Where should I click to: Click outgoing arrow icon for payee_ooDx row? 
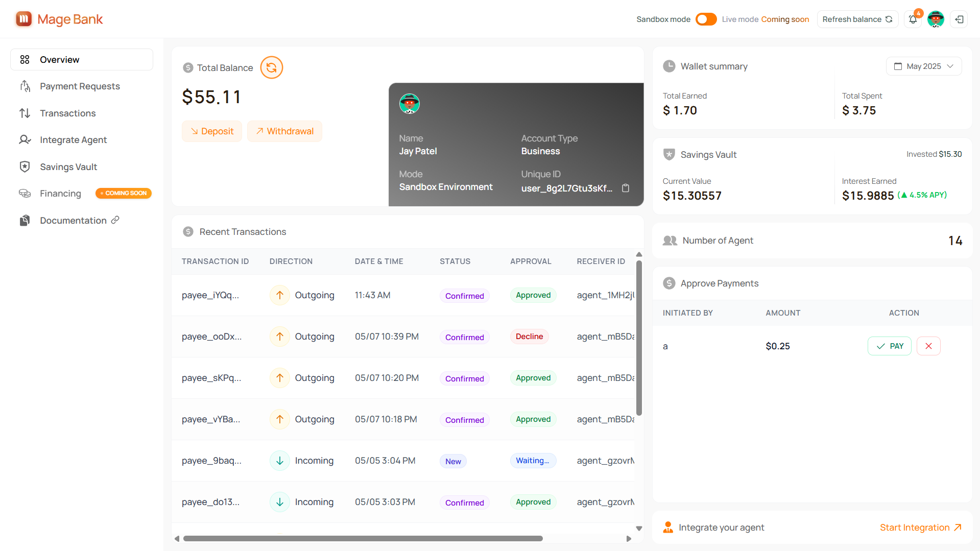tap(280, 337)
